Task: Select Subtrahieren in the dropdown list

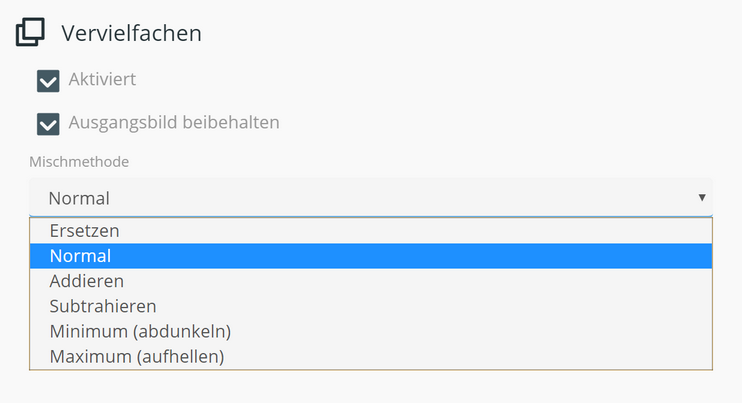Action: pyautogui.click(x=103, y=306)
